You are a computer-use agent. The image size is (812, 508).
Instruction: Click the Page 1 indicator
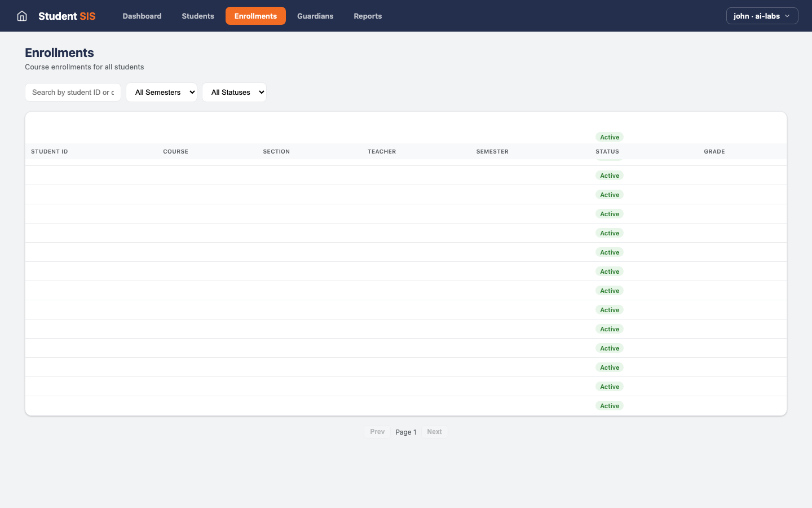coord(405,432)
